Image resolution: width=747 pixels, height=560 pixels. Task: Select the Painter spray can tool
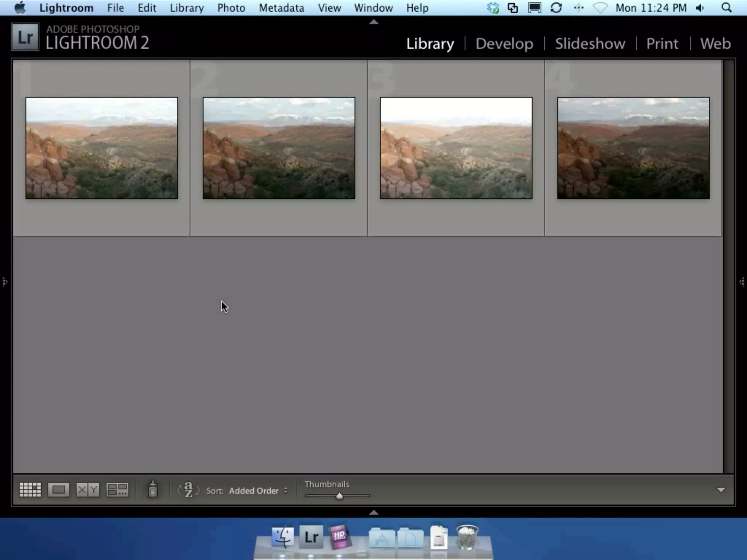pos(153,490)
